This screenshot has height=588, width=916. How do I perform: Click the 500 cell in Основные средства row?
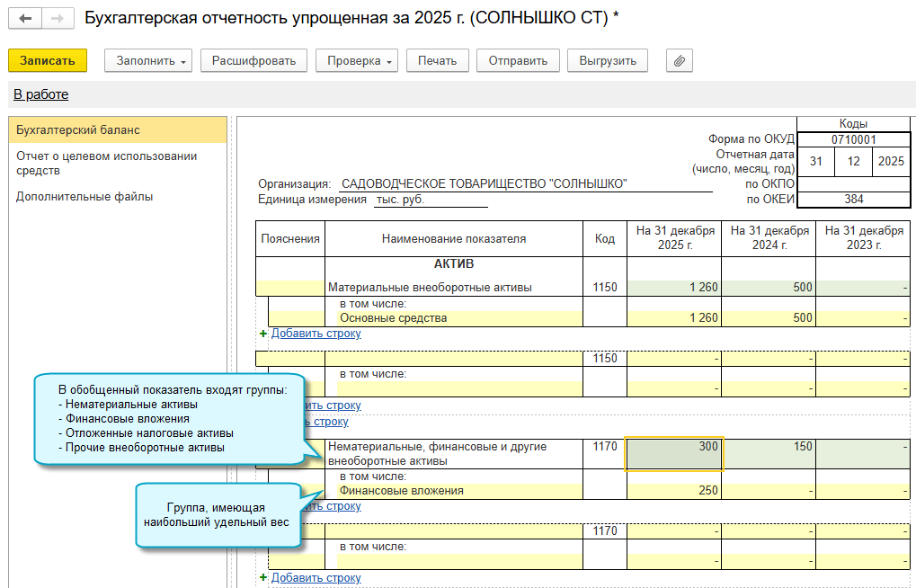769,318
